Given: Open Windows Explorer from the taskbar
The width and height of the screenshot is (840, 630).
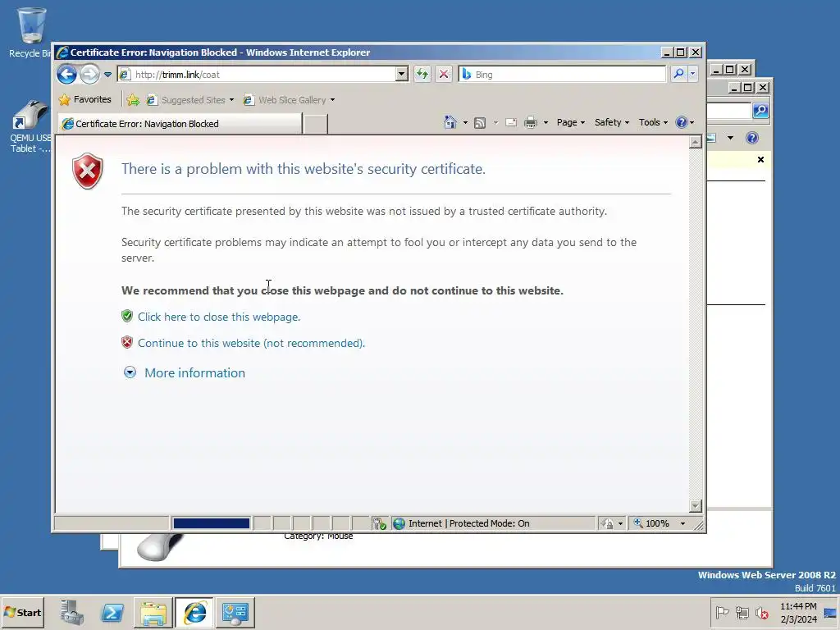Looking at the screenshot, I should click(153, 612).
